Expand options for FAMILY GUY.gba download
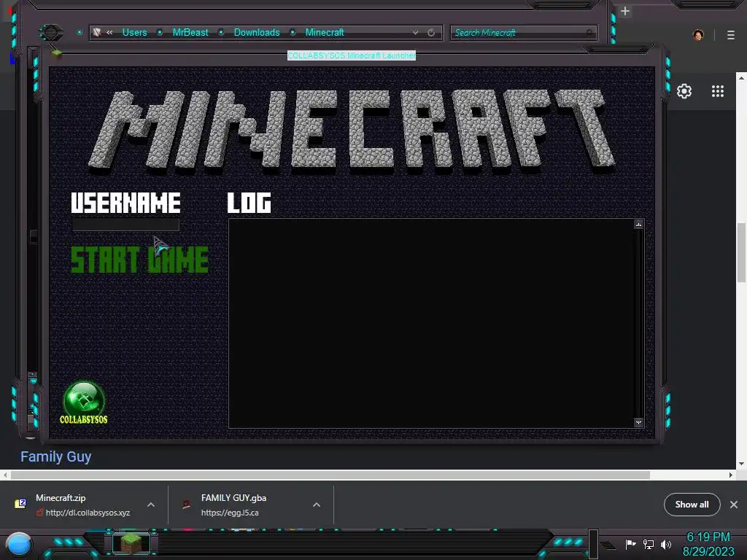747x560 pixels. 317,505
